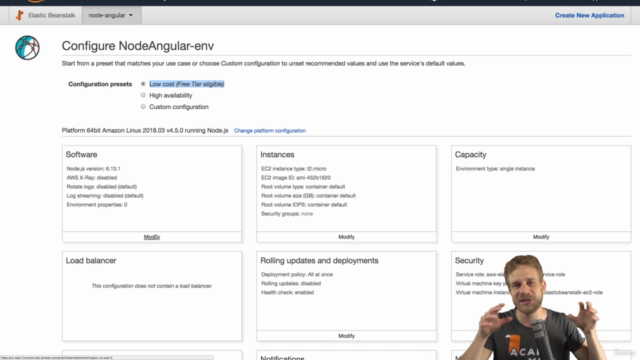Image resolution: width=640 pixels, height=360 pixels.
Task: Click Create New Application link
Action: pos(589,16)
